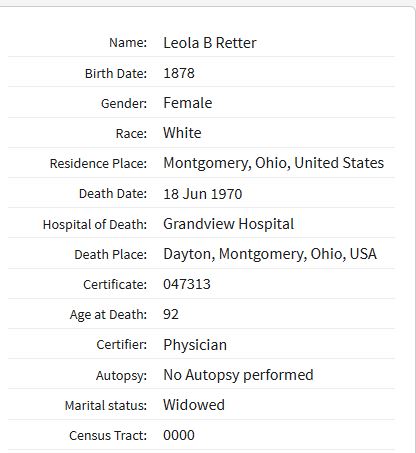
Task: Click Death Place value Dayton, Montgomery, Ohio
Action: coord(270,254)
